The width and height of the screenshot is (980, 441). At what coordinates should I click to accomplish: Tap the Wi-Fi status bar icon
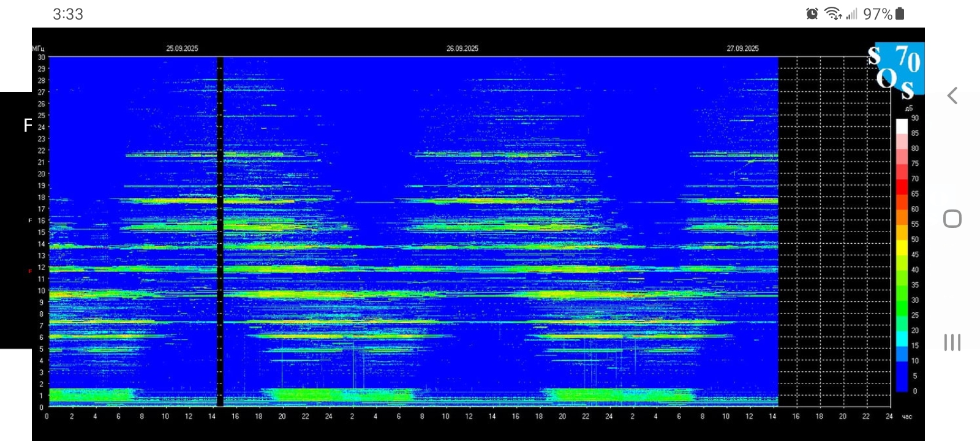832,13
